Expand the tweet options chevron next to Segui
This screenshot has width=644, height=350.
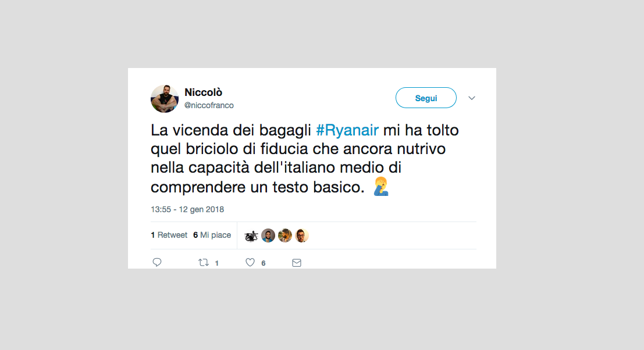point(472,98)
